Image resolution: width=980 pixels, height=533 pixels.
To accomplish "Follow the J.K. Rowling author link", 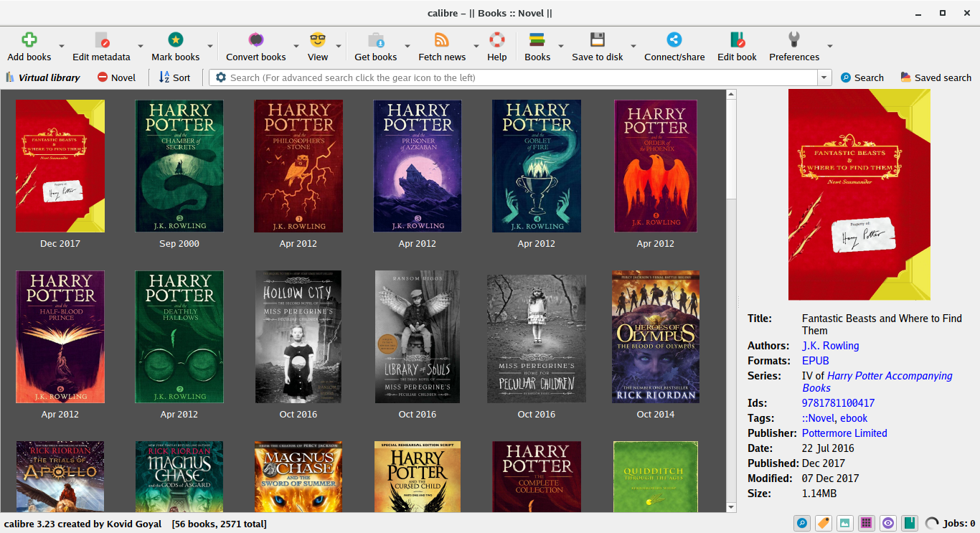I will pos(830,346).
